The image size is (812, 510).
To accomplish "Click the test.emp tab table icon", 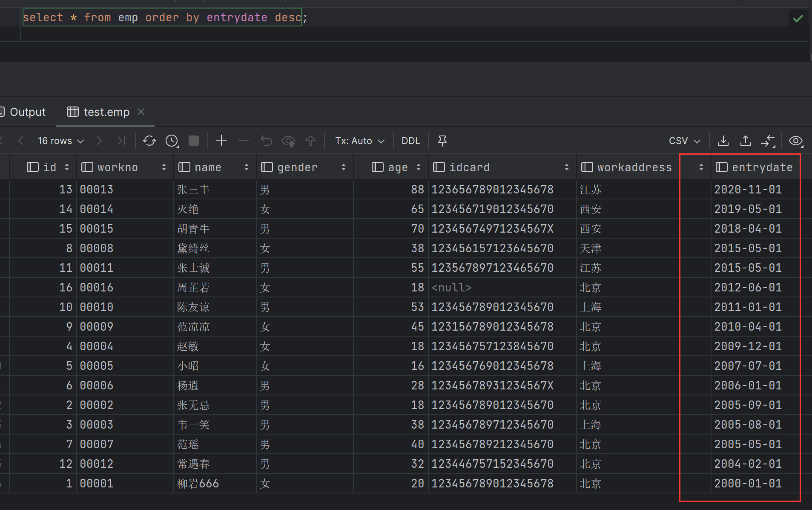I will click(x=73, y=112).
